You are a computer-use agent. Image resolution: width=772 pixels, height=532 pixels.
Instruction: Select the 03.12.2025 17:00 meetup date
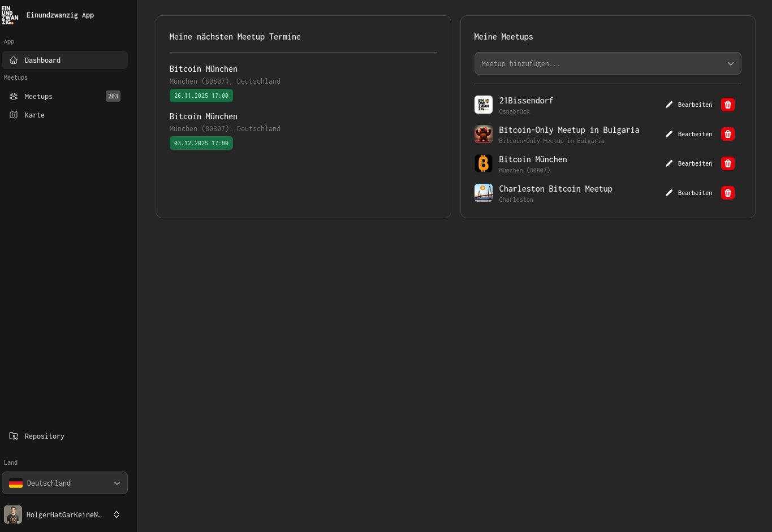[x=201, y=143]
